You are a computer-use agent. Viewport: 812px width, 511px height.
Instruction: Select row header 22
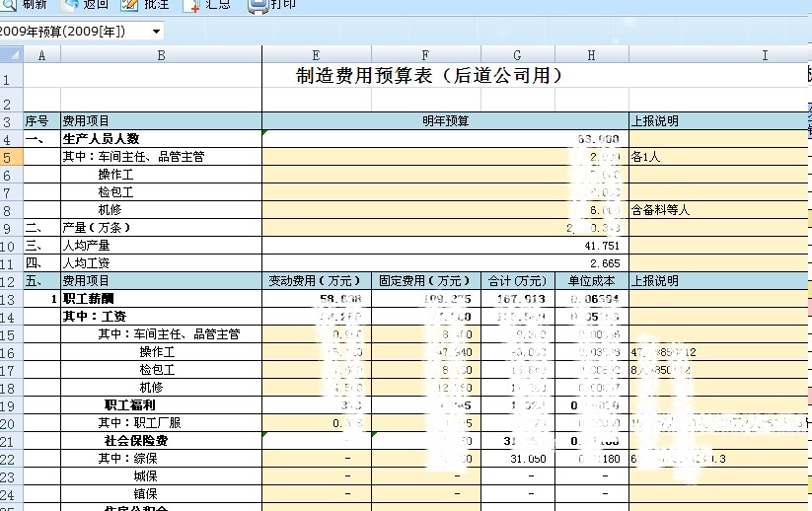[x=12, y=459]
